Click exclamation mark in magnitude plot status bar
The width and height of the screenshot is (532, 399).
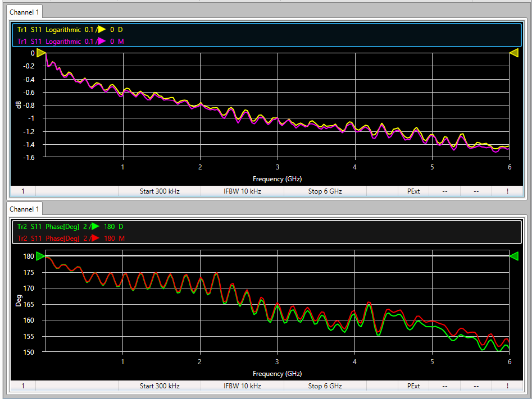tap(507, 191)
